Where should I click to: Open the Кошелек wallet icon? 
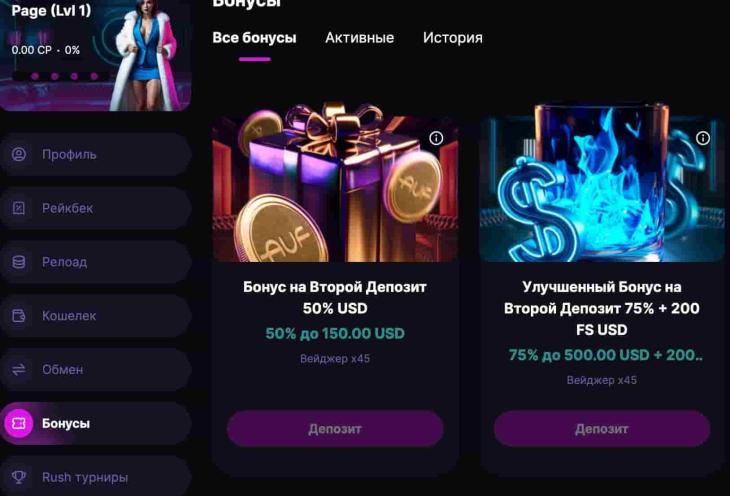[19, 316]
